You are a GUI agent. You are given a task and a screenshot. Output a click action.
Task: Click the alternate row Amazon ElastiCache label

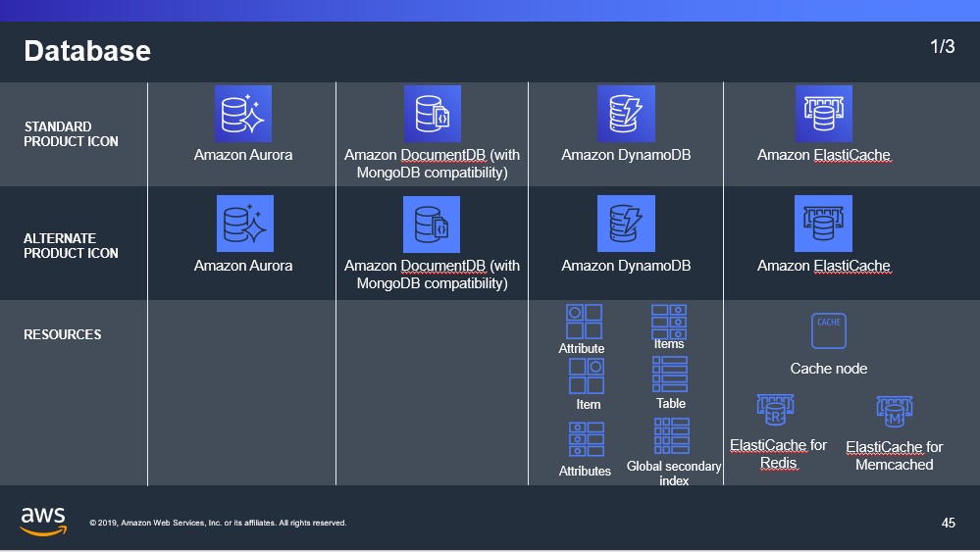pos(824,266)
